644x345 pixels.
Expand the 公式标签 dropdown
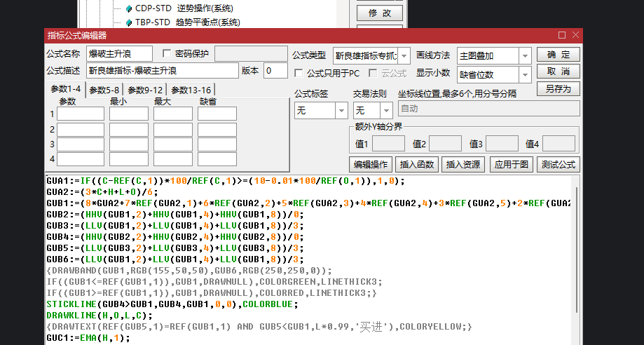click(x=341, y=110)
